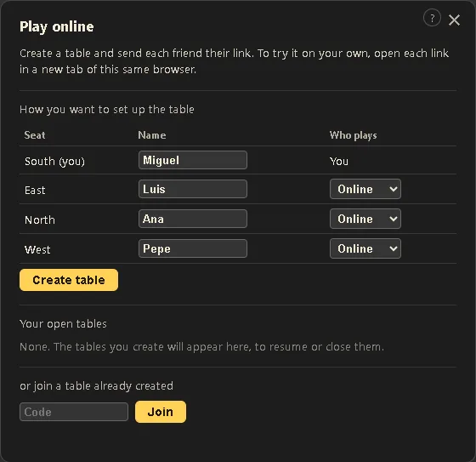Viewport: 476px width, 462px height.
Task: Select the 'West' seat label
Action: pos(37,249)
